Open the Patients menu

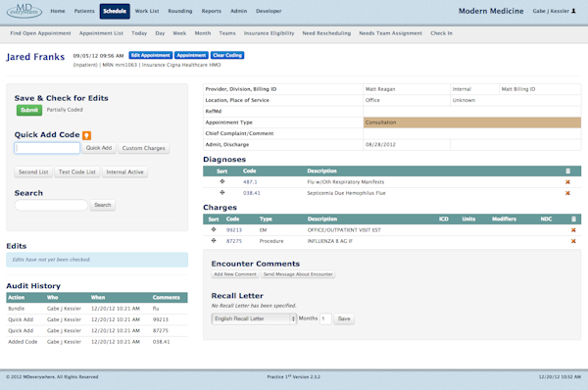(84, 11)
